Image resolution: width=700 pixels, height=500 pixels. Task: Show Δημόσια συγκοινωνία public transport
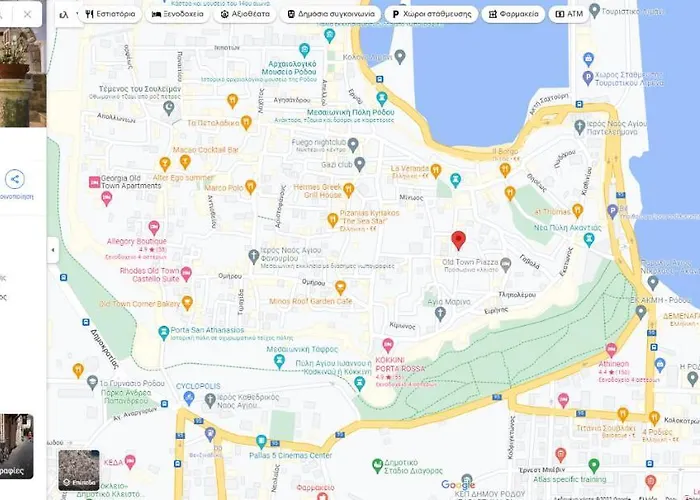(328, 14)
